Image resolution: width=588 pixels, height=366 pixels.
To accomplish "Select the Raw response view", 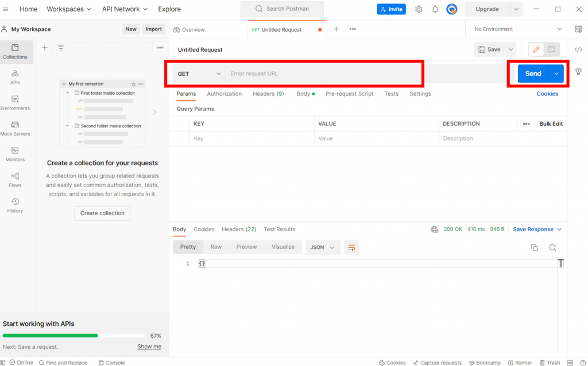I will [x=216, y=247].
